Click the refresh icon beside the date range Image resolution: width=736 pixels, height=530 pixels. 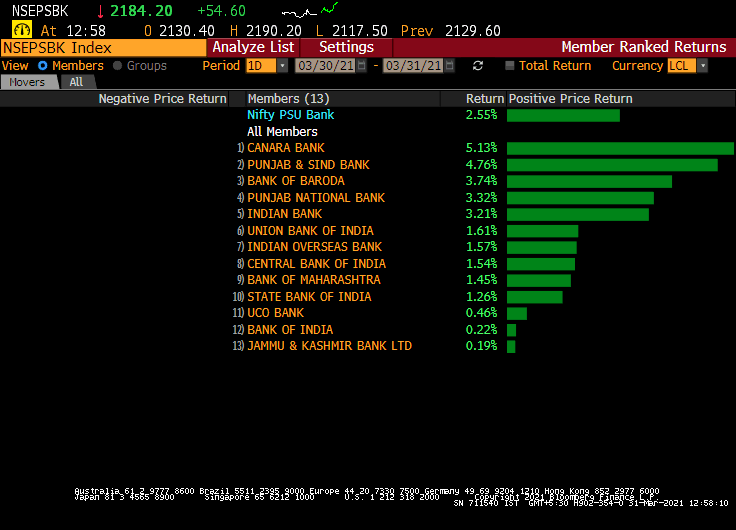click(478, 66)
